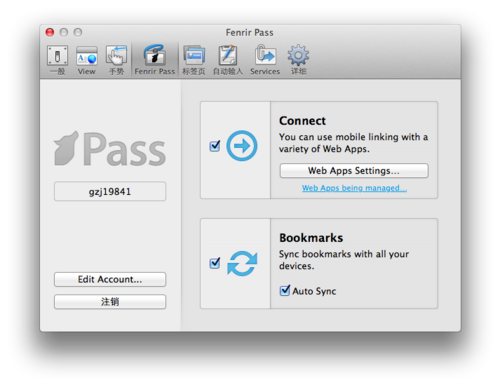The height and width of the screenshot is (387, 500).
Task: Switch to the View preferences pane
Action: (87, 60)
